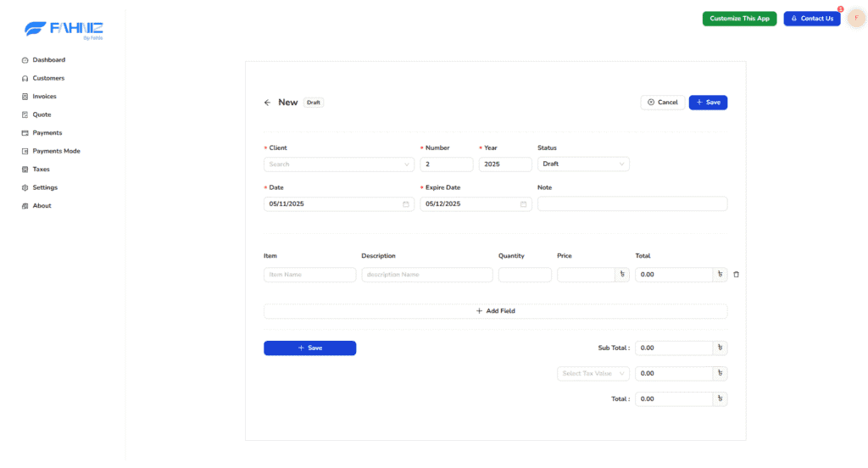868x468 pixels.
Task: Open Dashboard from the sidebar
Action: [x=48, y=60]
